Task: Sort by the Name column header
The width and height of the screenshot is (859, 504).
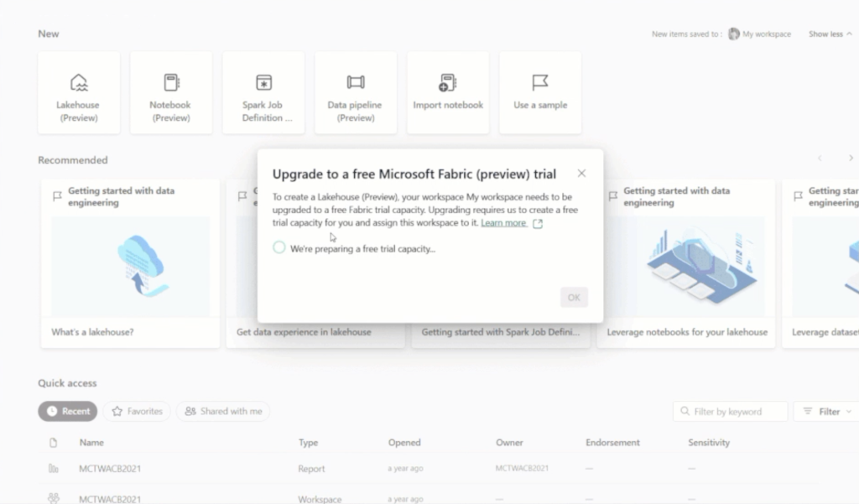Action: click(91, 443)
